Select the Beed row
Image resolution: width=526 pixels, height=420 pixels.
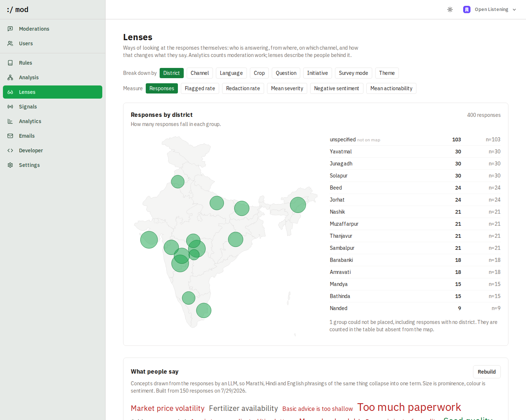tap(415, 188)
